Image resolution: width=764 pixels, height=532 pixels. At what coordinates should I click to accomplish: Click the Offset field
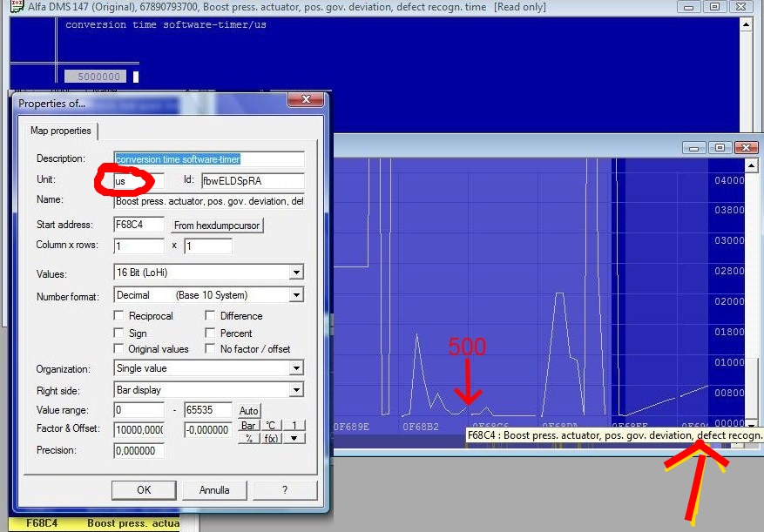click(x=208, y=430)
